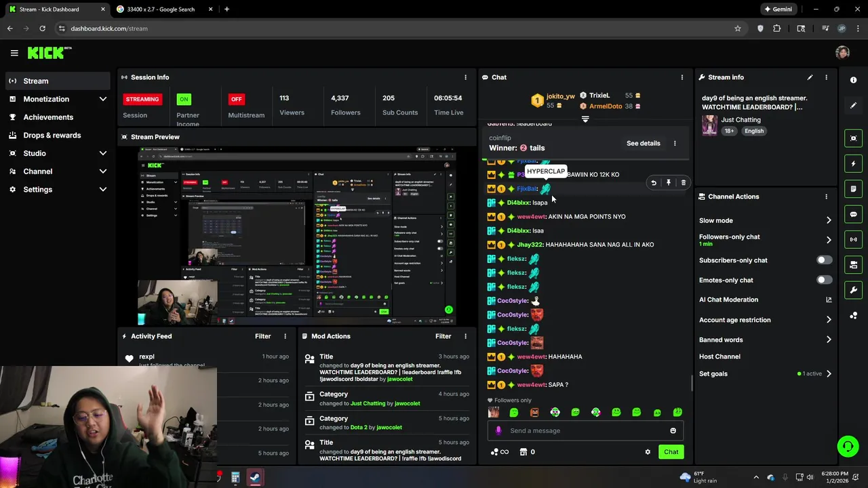The height and width of the screenshot is (488, 868).
Task: Open Achievements in left sidebar
Action: [x=58, y=117]
